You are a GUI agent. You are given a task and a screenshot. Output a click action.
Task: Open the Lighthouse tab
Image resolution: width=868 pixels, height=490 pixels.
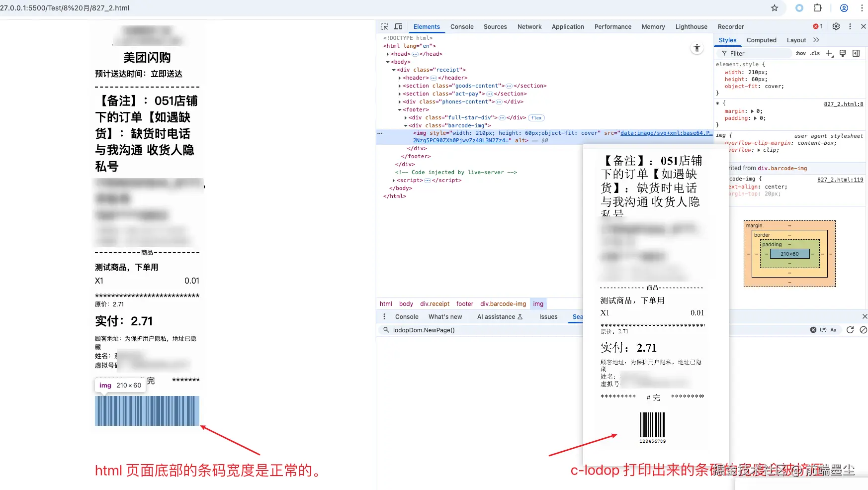click(x=692, y=27)
